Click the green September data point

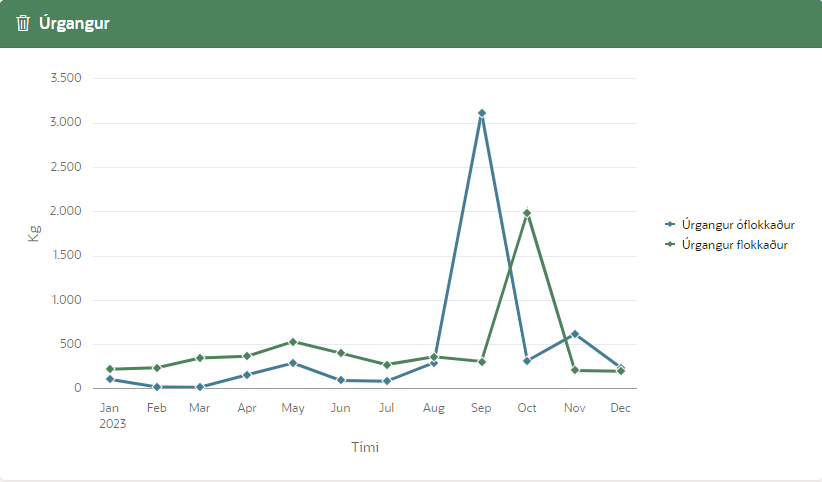481,361
